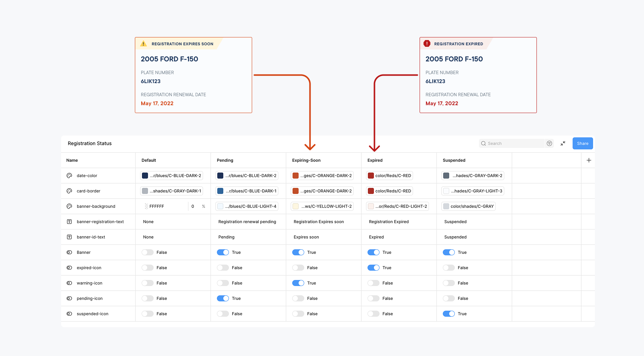This screenshot has height=356, width=644.
Task: Disable suspended-icon for Suspended
Action: click(449, 314)
